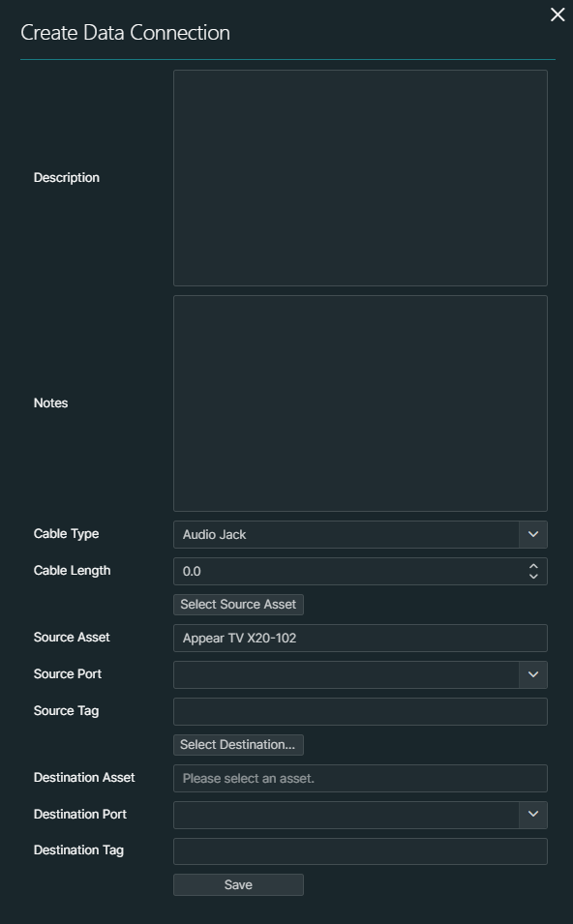Increment Cable Length using the up arrow
The height and width of the screenshot is (924, 573).
tap(533, 566)
